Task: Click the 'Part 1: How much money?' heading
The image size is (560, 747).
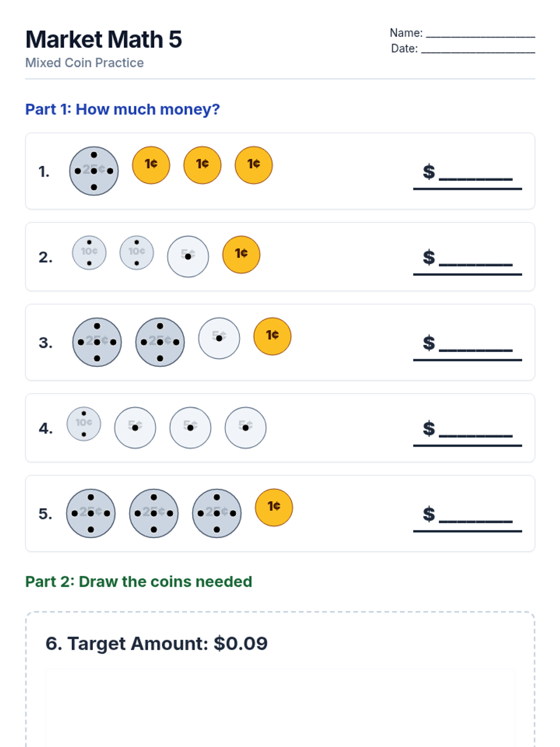Action: [x=122, y=109]
